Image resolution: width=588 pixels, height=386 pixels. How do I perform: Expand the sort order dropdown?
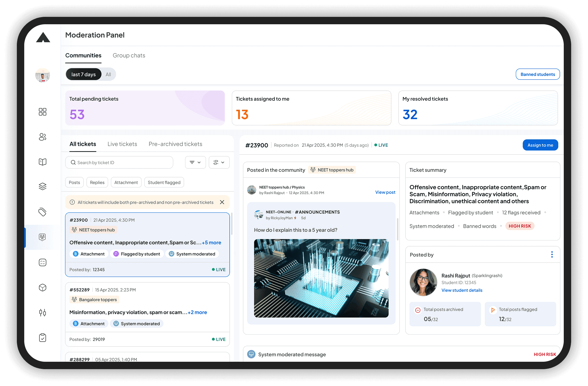(x=195, y=162)
